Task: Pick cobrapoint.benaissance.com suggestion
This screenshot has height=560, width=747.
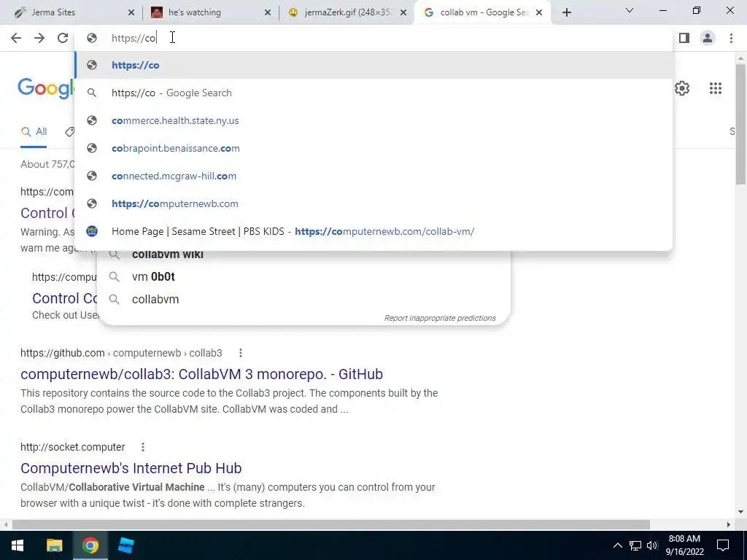Action: click(373, 148)
